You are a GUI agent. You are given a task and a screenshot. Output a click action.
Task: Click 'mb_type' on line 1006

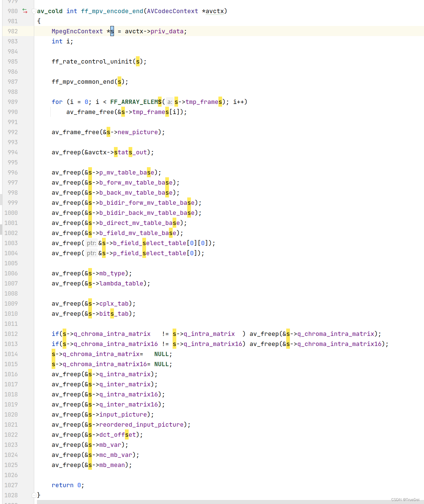coord(112,273)
